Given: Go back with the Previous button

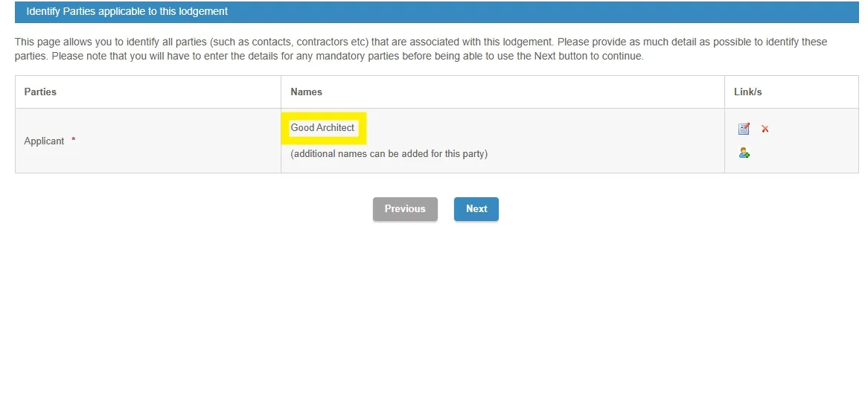Looking at the screenshot, I should [405, 208].
